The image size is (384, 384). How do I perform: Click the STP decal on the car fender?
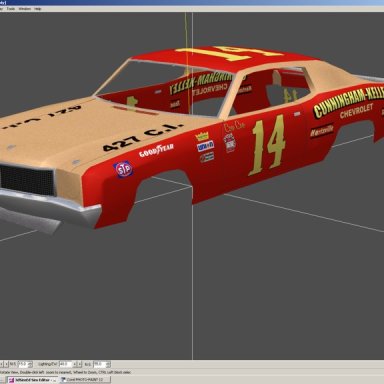[123, 169]
